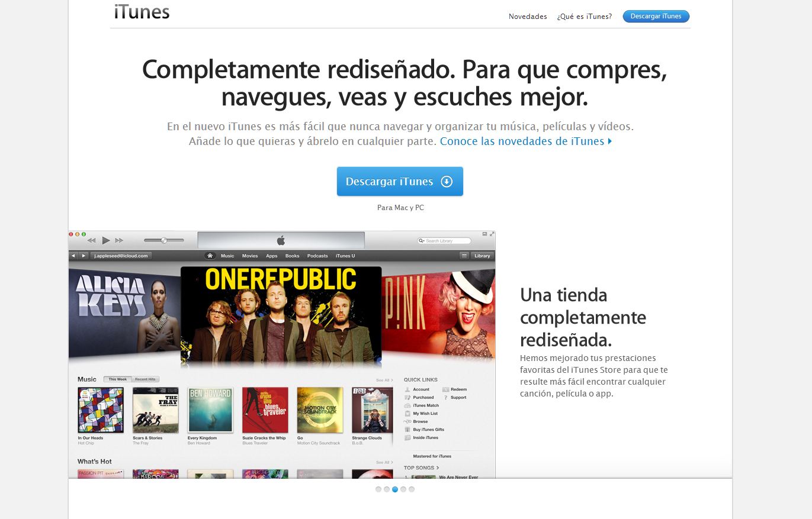
Task: Click the Ben Howard artist name text
Action: pyautogui.click(x=198, y=443)
